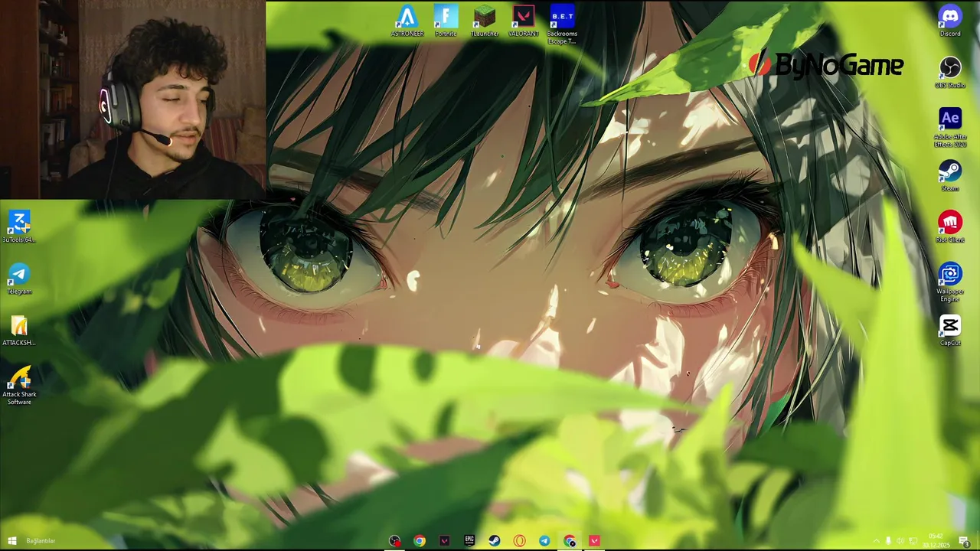The width and height of the screenshot is (980, 551).
Task: Open the Backrooms Escape Together shortcut
Action: click(x=562, y=24)
